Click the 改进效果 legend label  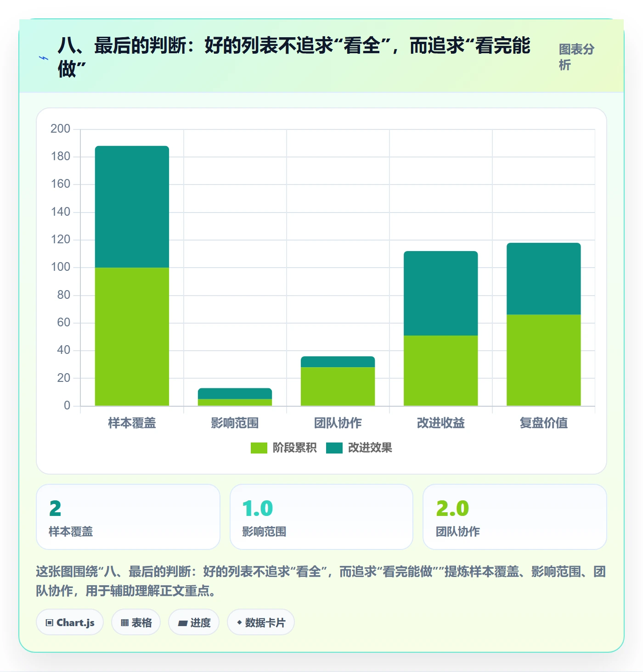pyautogui.click(x=370, y=448)
